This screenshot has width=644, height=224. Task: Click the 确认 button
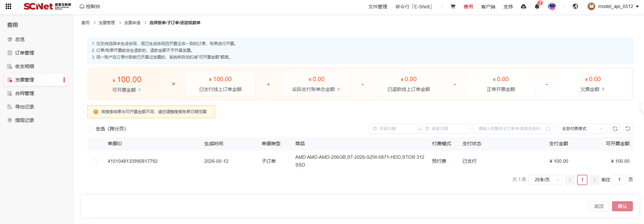[622, 206]
